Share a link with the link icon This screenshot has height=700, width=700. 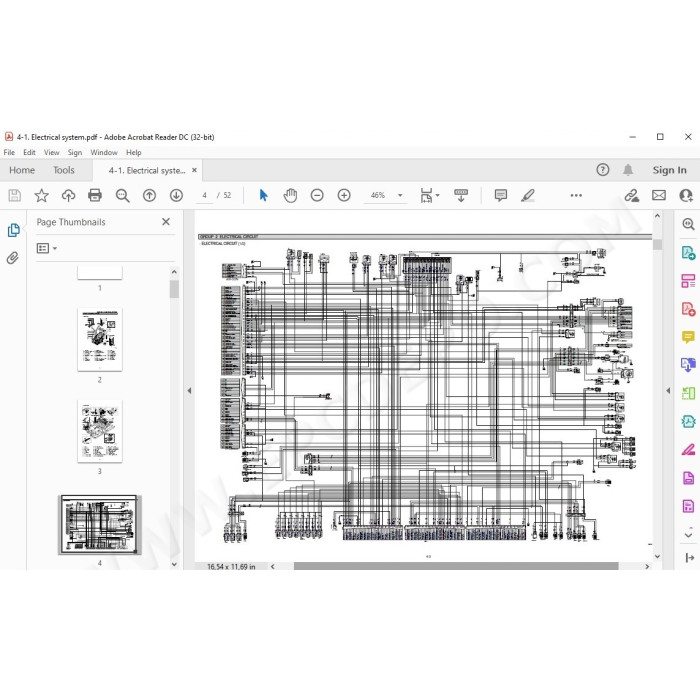pyautogui.click(x=632, y=196)
